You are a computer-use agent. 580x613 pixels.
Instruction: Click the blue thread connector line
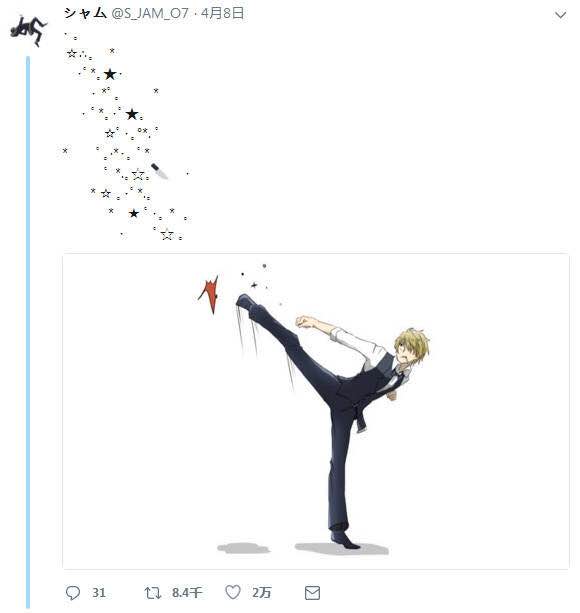coord(28,332)
